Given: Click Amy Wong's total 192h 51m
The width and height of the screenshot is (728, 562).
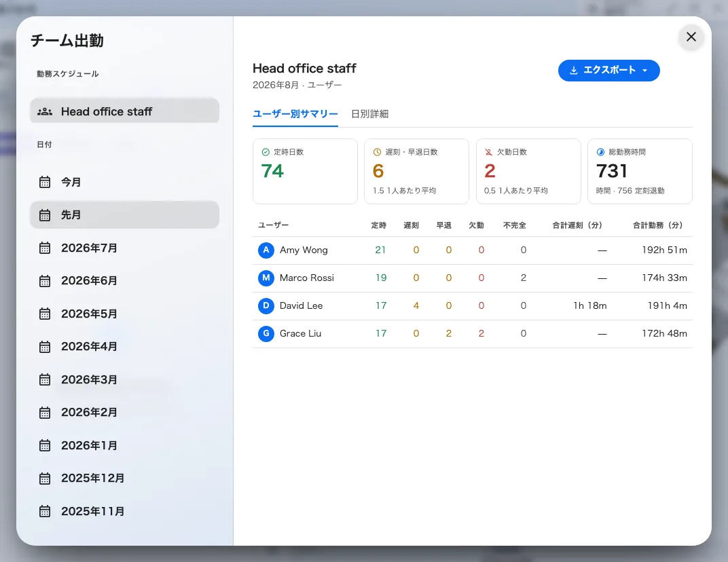Looking at the screenshot, I should pos(664,250).
